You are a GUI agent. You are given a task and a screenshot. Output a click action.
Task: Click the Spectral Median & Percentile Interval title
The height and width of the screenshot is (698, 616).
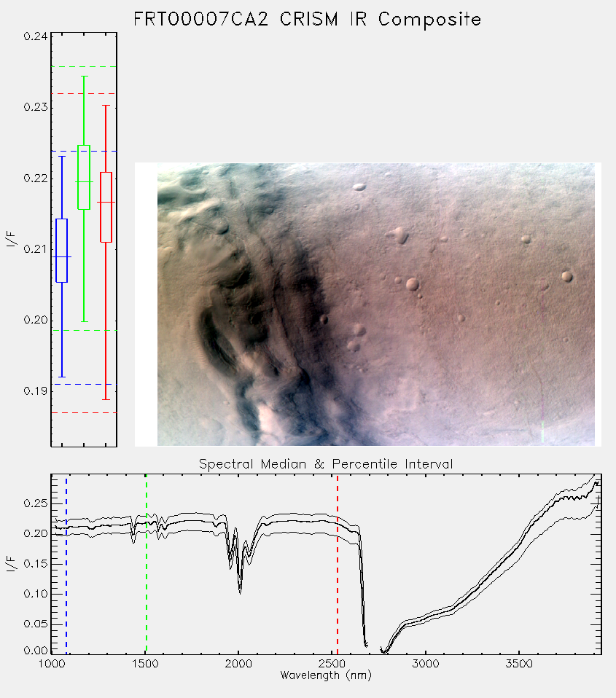tap(326, 464)
